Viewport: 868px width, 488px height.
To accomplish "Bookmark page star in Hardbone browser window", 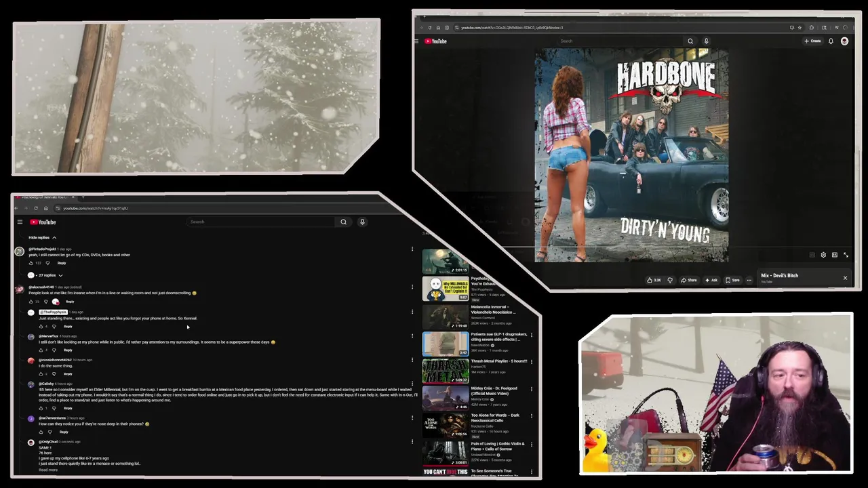I will (800, 28).
